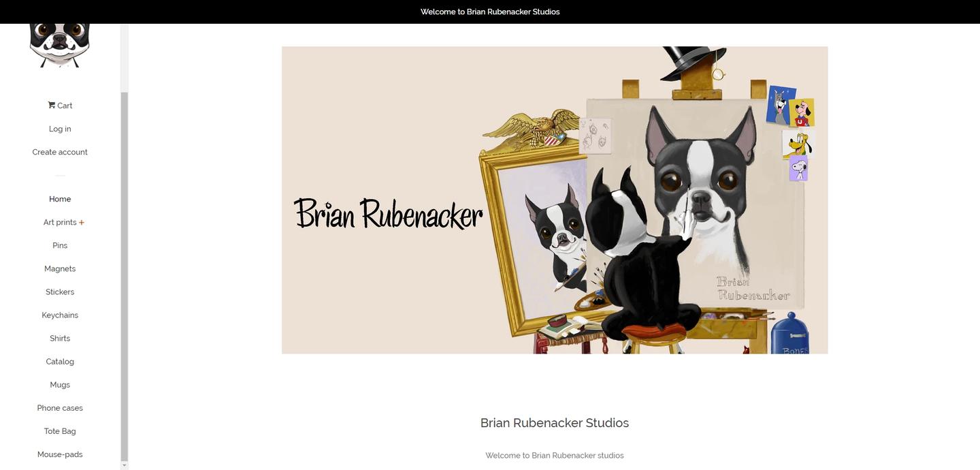This screenshot has width=980, height=470.
Task: Click the Boston terrier logo image
Action: [60, 46]
